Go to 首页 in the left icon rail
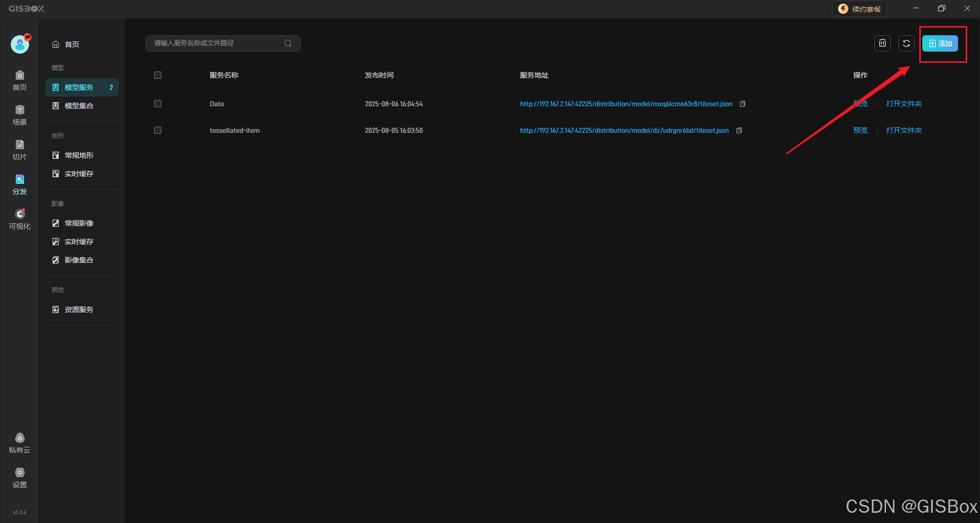 click(x=20, y=81)
